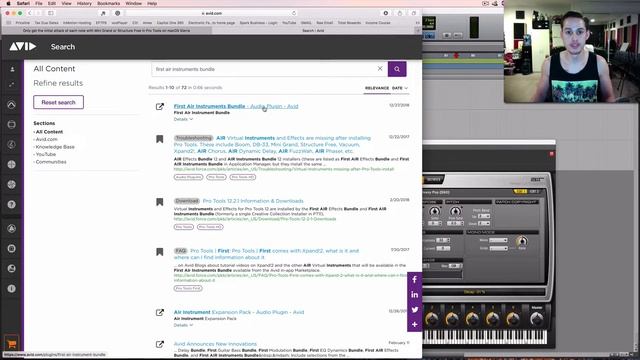Screen dimensions: 640x360
Task: Filter by Avid.com section
Action: click(x=47, y=139)
